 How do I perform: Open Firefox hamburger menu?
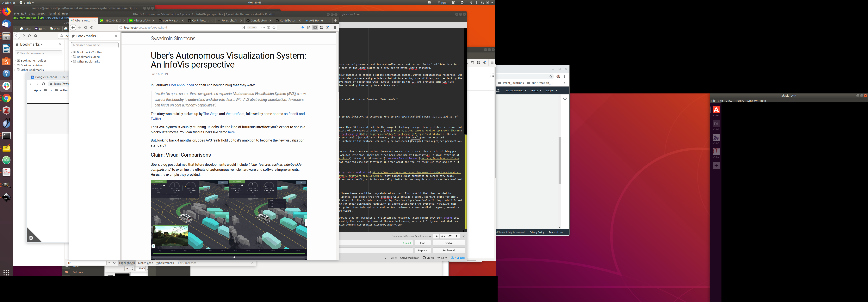[335, 28]
